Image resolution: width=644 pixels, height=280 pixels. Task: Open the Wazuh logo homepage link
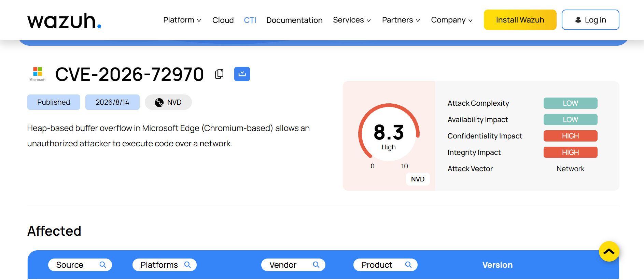(x=64, y=21)
